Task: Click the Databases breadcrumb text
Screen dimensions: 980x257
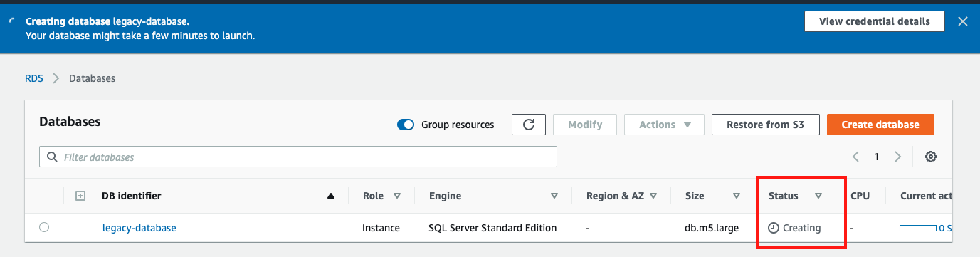Action: [x=92, y=78]
